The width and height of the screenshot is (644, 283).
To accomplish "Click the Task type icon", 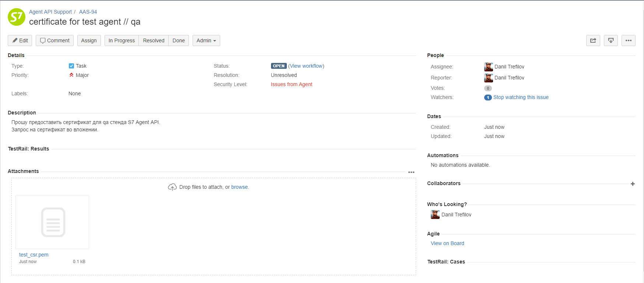I will click(x=71, y=66).
